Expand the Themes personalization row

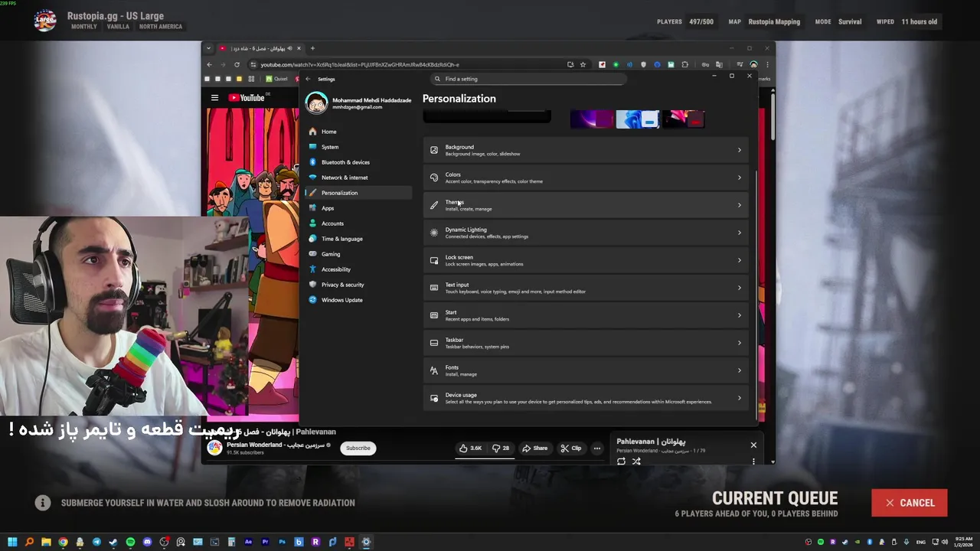(586, 205)
